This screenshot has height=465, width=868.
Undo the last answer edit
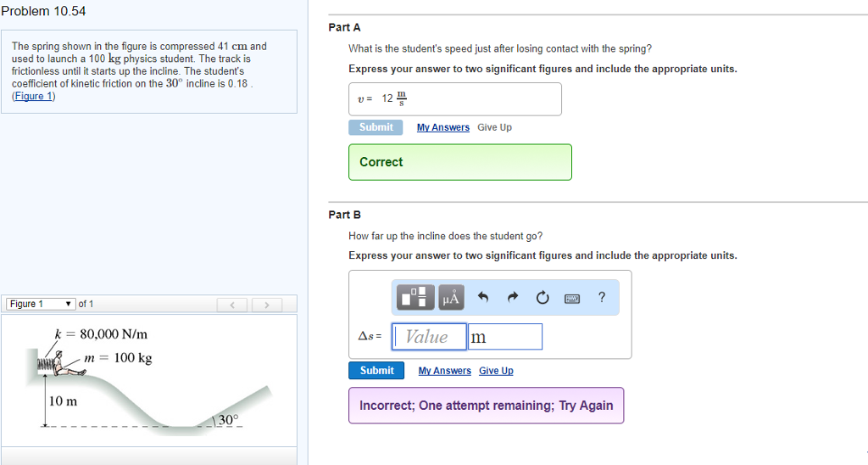tap(482, 297)
